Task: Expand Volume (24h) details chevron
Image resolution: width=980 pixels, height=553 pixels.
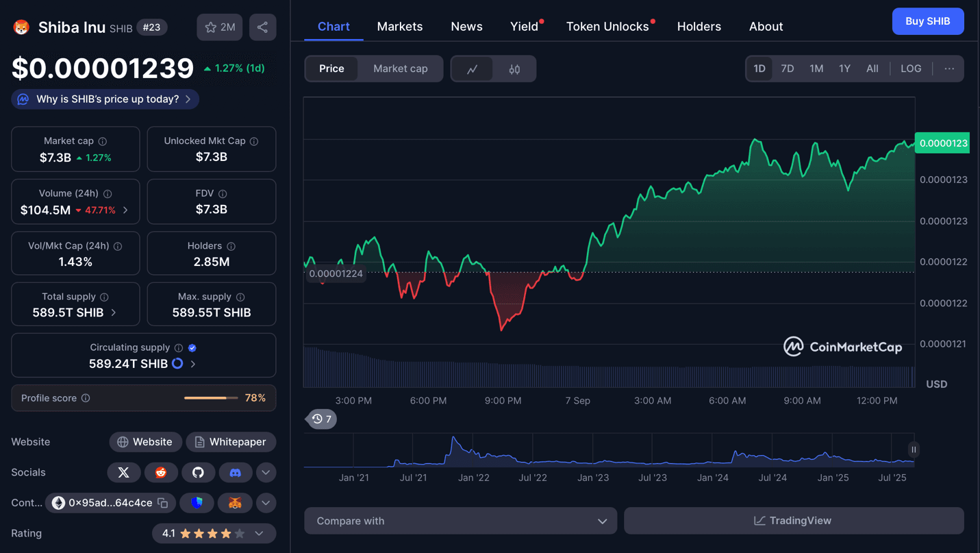Action: click(125, 210)
